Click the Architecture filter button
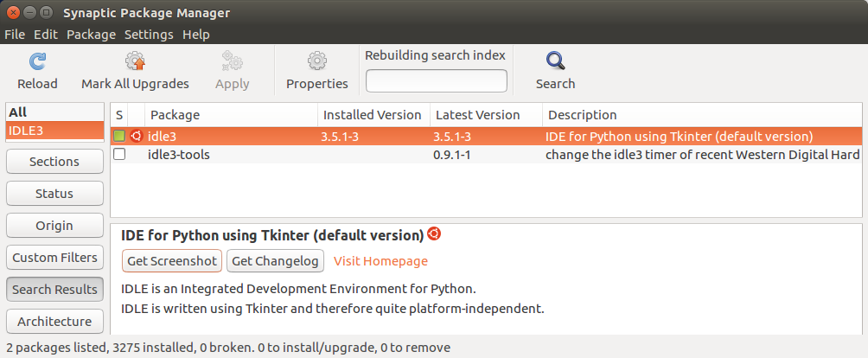 (54, 322)
